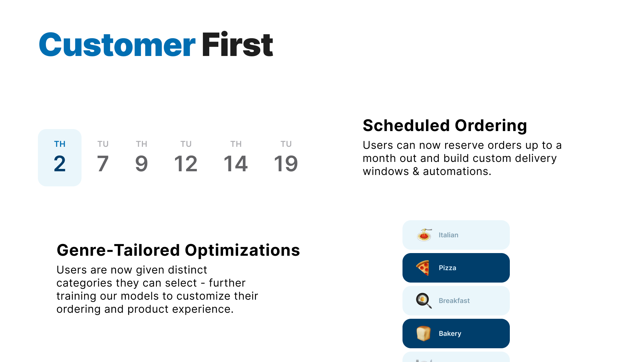The height and width of the screenshot is (362, 644).
Task: Select the Bakery bread icon
Action: coord(422,333)
